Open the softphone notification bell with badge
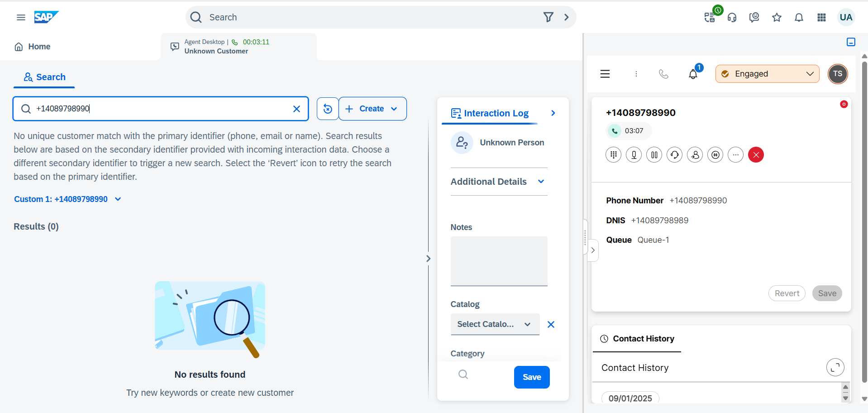868x413 pixels. tap(693, 74)
